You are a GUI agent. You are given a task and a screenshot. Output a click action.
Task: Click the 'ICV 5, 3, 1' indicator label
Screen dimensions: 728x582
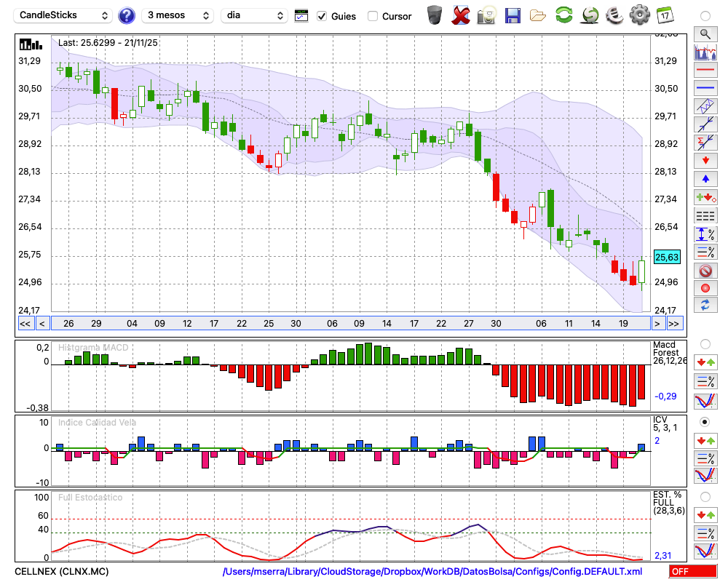(x=665, y=423)
